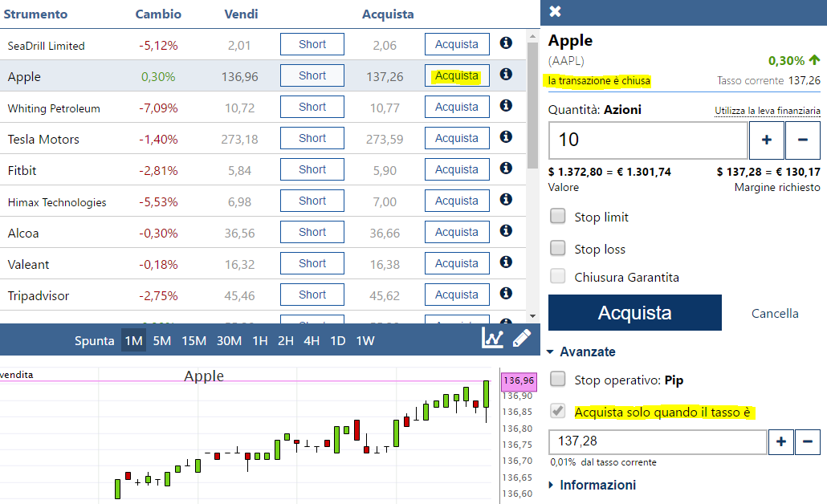Switch chart to Spunta view
Viewport: 827px width, 504px height.
(95, 341)
